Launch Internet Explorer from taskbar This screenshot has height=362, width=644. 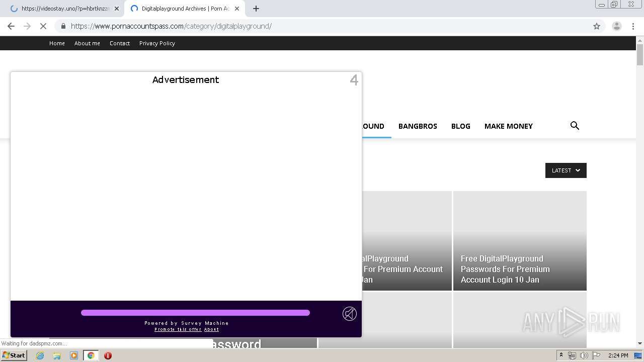40,355
